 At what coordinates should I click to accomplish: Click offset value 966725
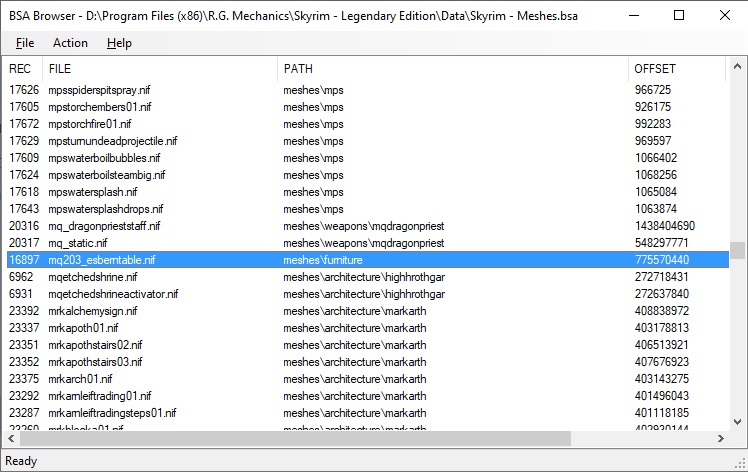(653, 90)
